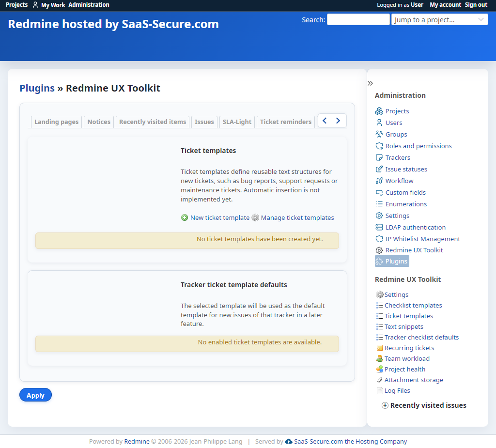Click the Users person icon

(x=379, y=123)
